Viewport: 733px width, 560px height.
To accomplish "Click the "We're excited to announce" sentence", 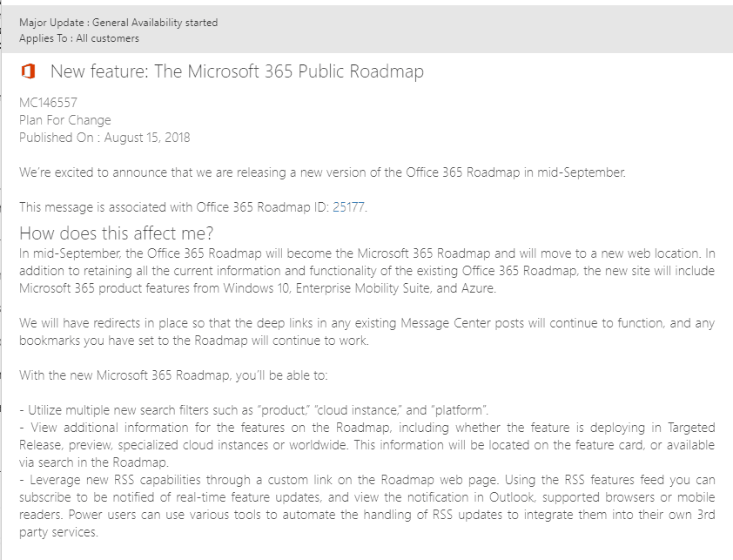I will pyautogui.click(x=322, y=172).
